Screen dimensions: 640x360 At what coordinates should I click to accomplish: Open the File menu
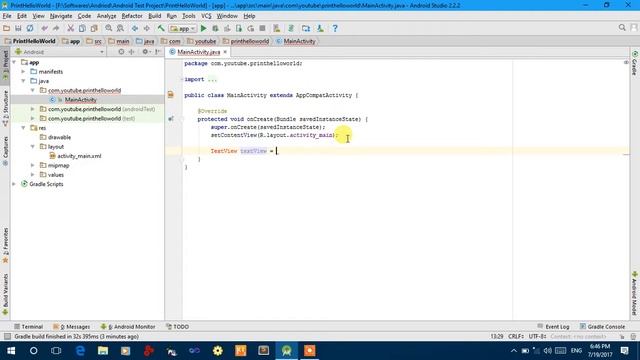(x=7, y=16)
